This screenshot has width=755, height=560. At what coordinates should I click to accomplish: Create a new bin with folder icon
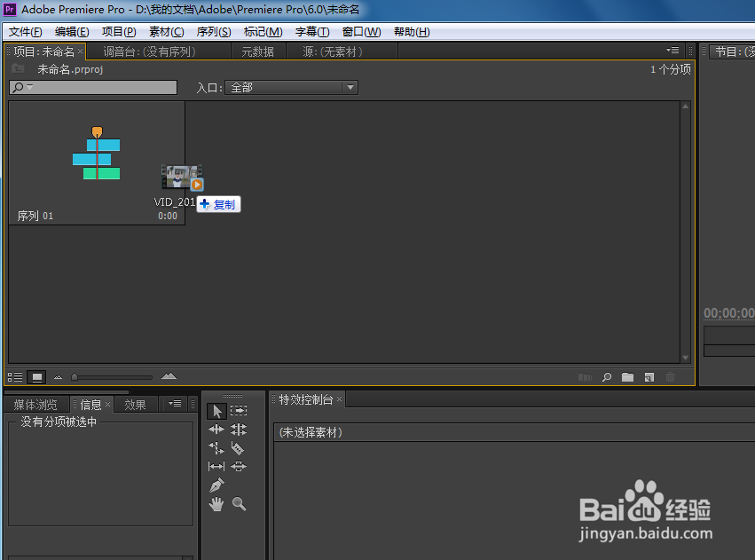point(627,377)
